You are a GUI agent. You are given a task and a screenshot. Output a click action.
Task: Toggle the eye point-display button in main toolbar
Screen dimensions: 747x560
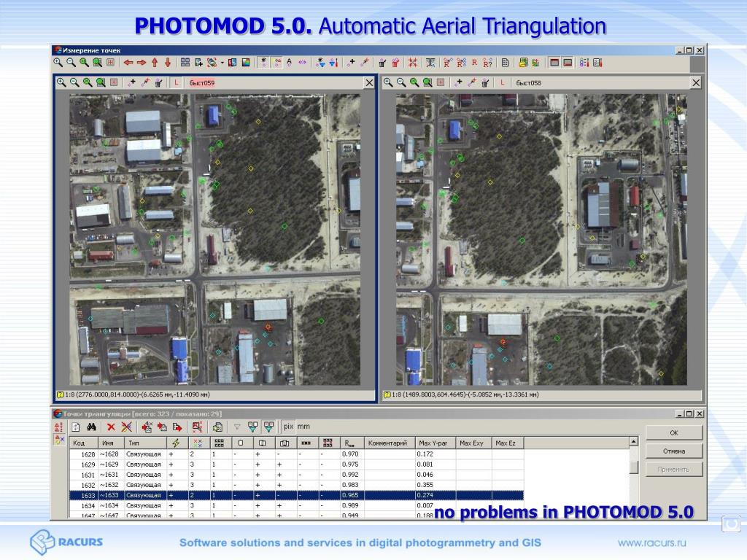coord(263,63)
